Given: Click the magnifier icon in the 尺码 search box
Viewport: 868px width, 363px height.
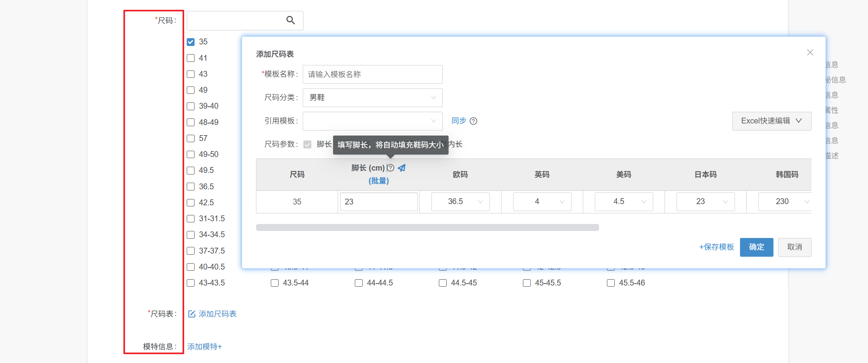Looking at the screenshot, I should tap(290, 20).
